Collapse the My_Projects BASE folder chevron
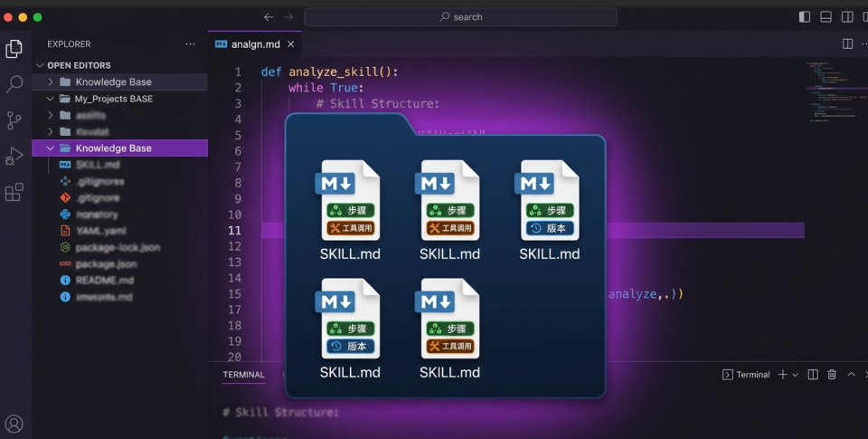 point(51,99)
